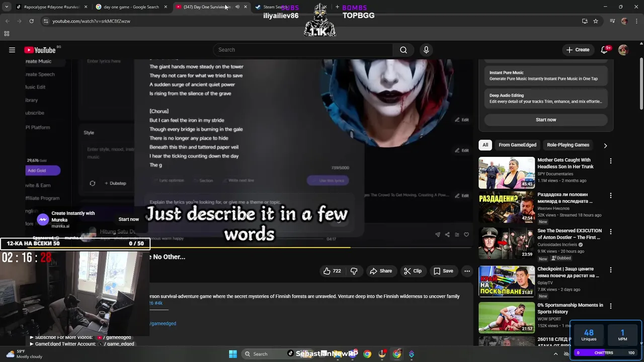Mute the YouTube tab audio icon

click(x=237, y=7)
